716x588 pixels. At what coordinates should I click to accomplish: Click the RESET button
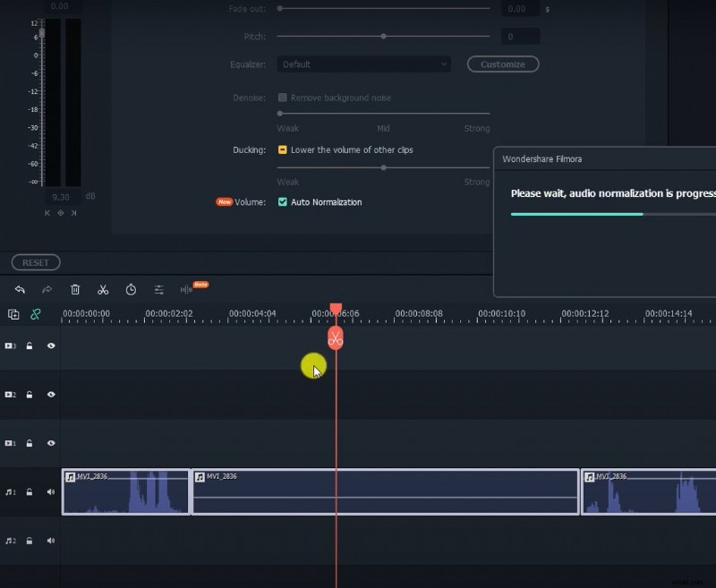pos(35,262)
